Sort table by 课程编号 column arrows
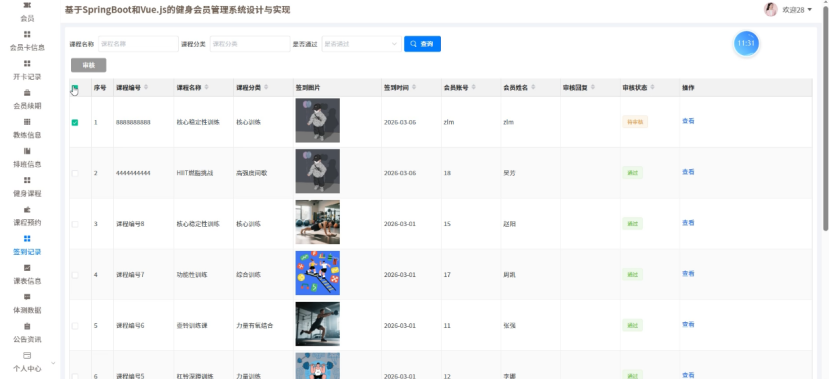 coord(146,87)
